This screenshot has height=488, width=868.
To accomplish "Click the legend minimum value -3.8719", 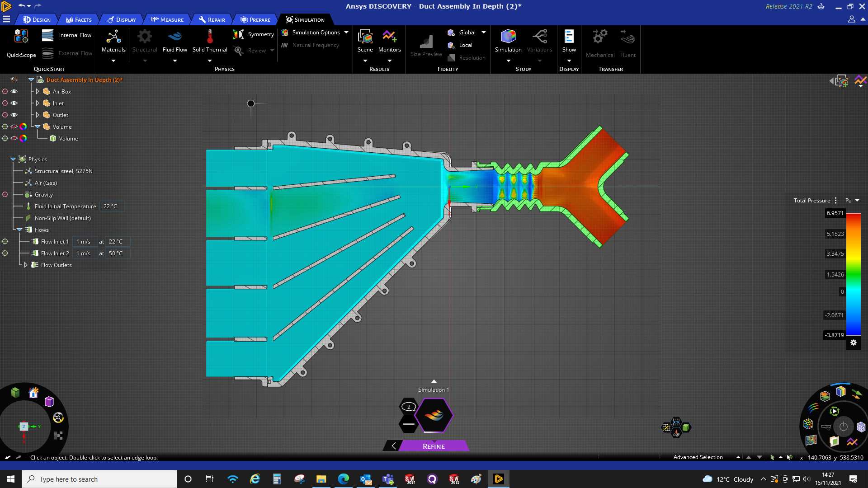I will click(x=834, y=335).
